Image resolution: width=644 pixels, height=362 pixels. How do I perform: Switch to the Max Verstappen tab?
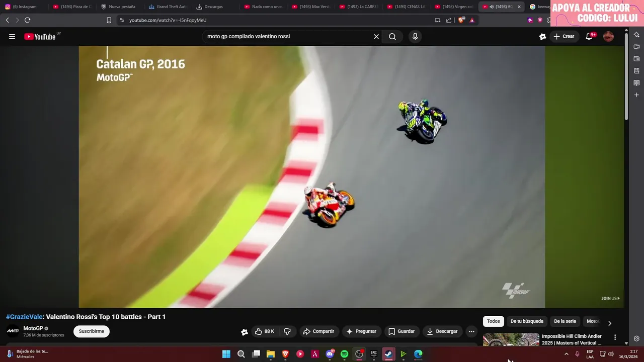tap(312, 7)
